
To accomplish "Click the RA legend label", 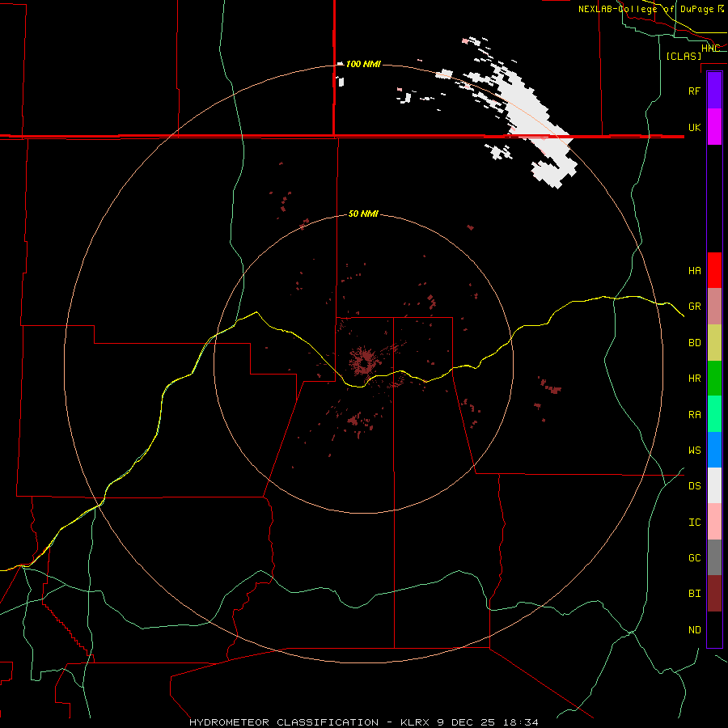I will pos(694,415).
